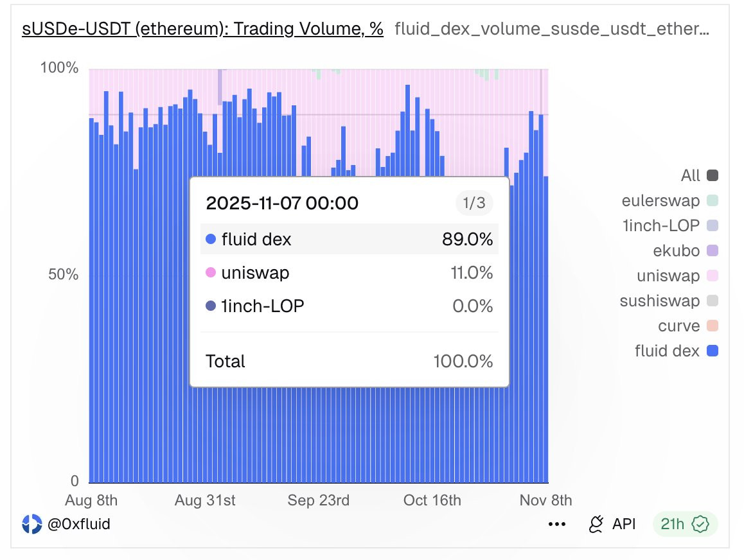
Task: Open the sUSDe-USDT Trading Volume title link
Action: (x=202, y=29)
